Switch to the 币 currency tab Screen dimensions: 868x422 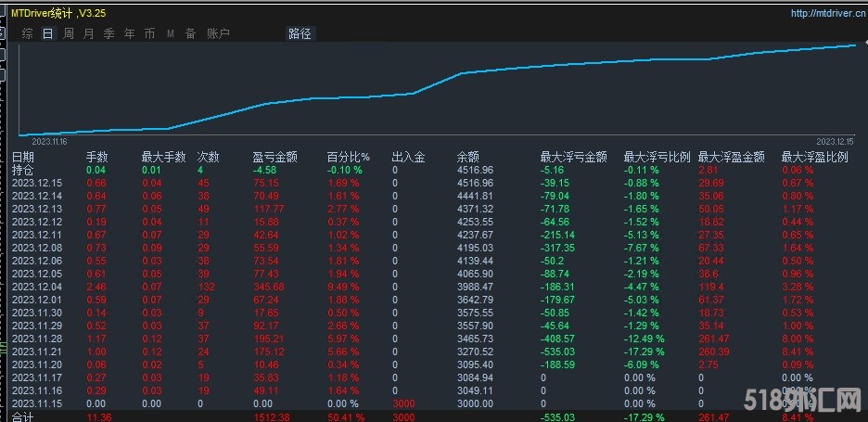pyautogui.click(x=150, y=33)
